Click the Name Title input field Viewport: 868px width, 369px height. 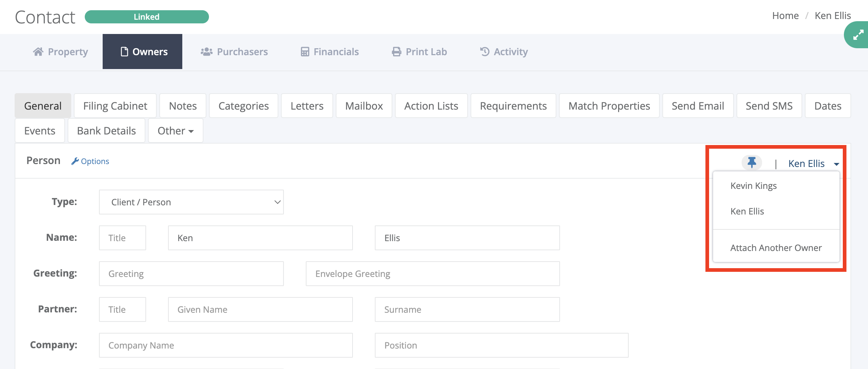(x=122, y=238)
